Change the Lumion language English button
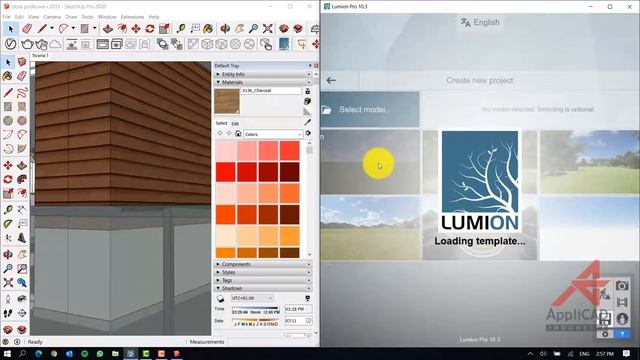 point(480,22)
